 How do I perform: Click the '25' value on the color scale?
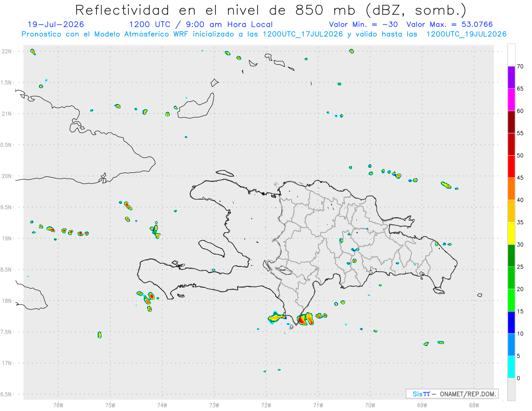(520, 267)
